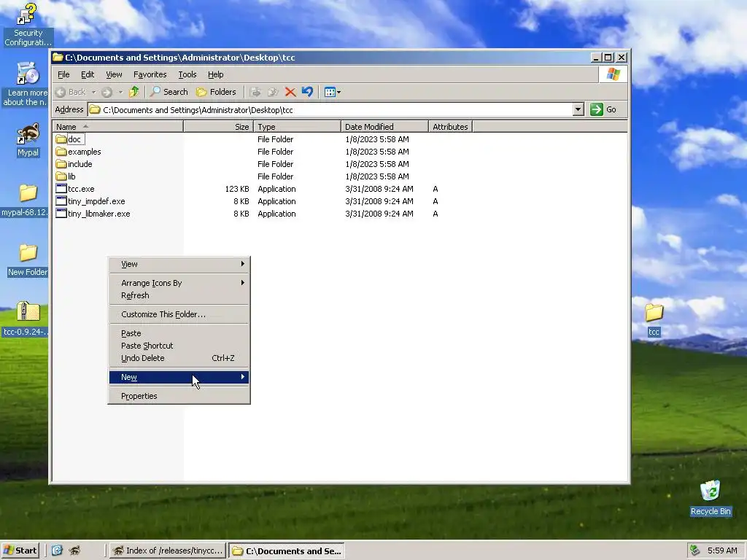Select the tcc.exe application icon
This screenshot has width=747, height=560.
tap(61, 189)
